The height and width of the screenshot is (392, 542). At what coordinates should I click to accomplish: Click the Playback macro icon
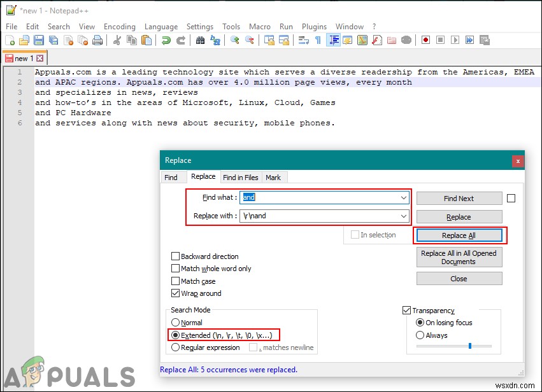(x=455, y=40)
